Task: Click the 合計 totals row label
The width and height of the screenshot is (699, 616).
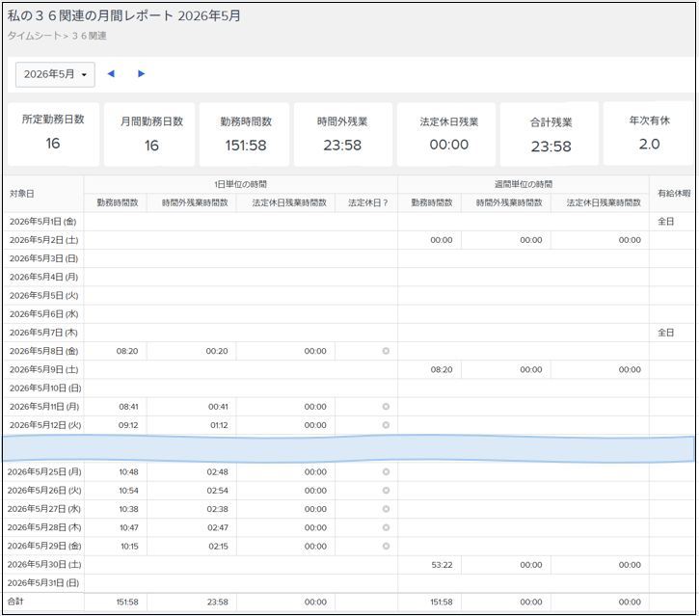Action: coord(15,602)
